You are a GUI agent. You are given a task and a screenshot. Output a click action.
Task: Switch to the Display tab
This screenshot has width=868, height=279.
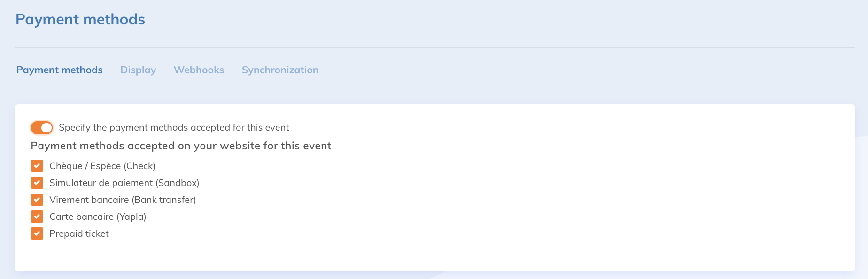(138, 70)
